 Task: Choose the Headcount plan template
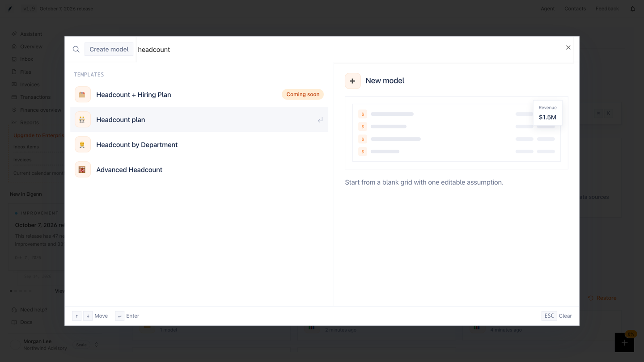(199, 120)
